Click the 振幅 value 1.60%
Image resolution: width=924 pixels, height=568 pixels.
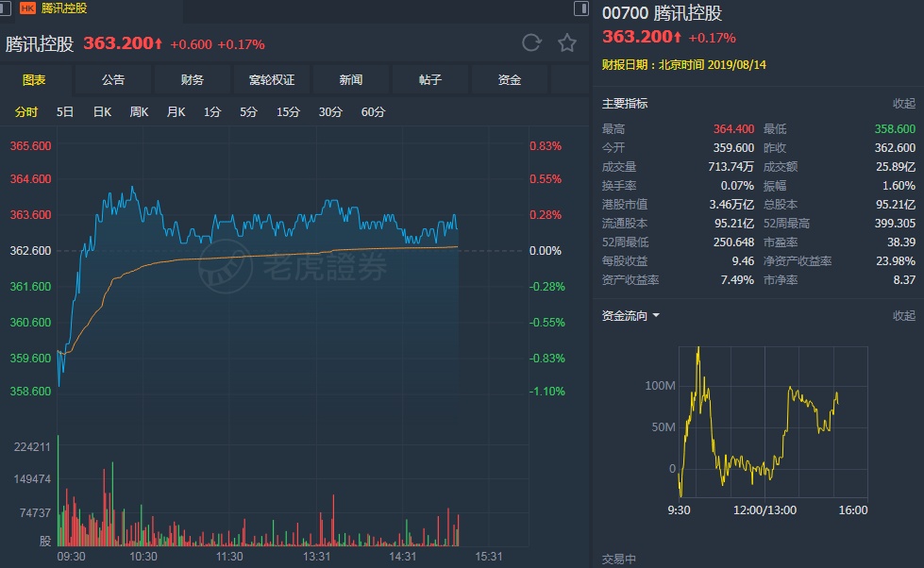tap(899, 186)
